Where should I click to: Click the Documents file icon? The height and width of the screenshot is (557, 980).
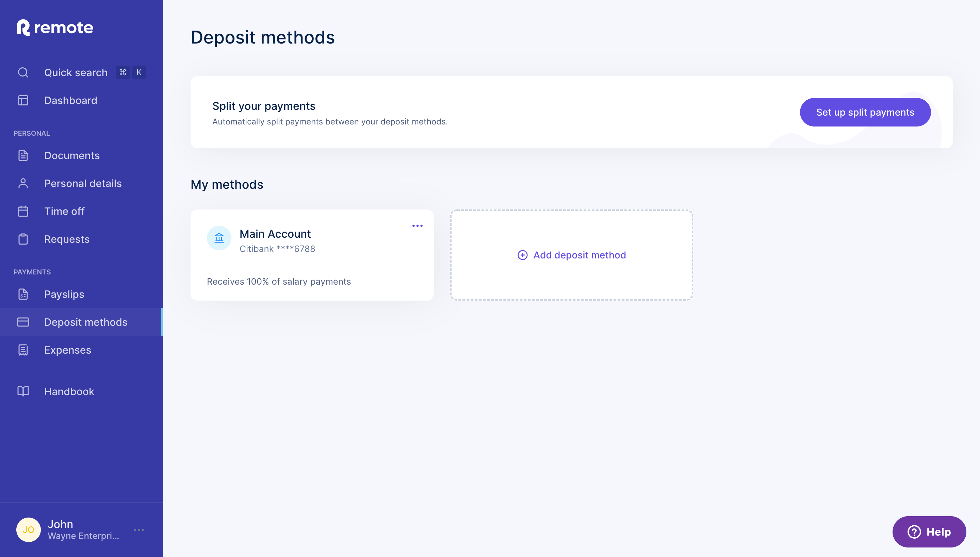coord(23,155)
